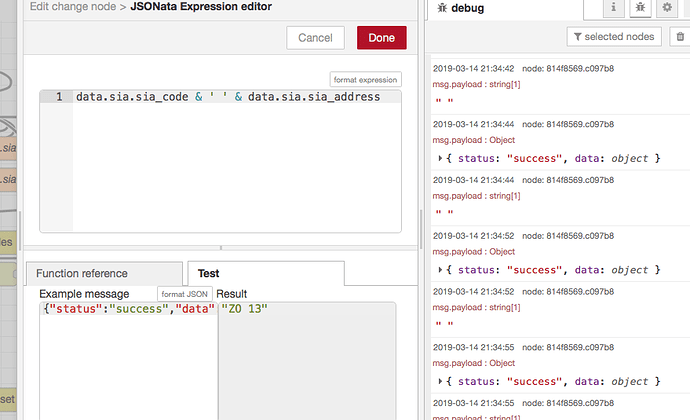Clear debug log with the trash icon
The height and width of the screenshot is (420, 690).
(680, 37)
